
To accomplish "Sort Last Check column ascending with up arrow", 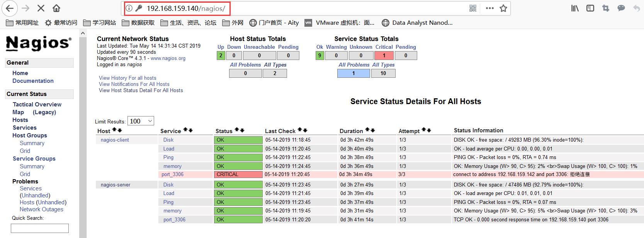I will [x=300, y=130].
